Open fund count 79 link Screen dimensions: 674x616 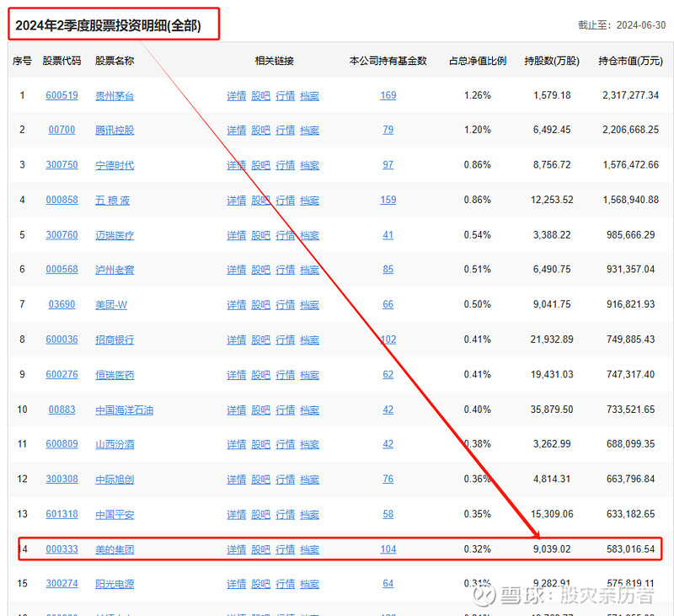coord(388,130)
